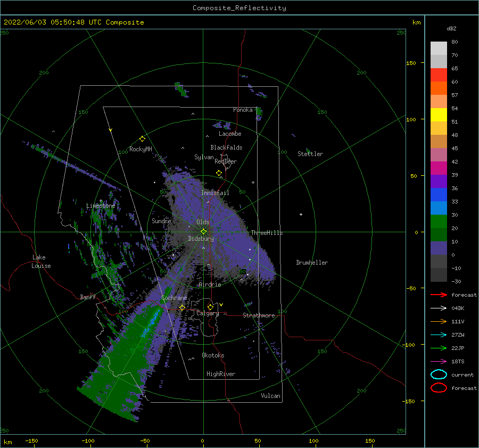Click the white asterisk marker above Limestone

coord(101,201)
